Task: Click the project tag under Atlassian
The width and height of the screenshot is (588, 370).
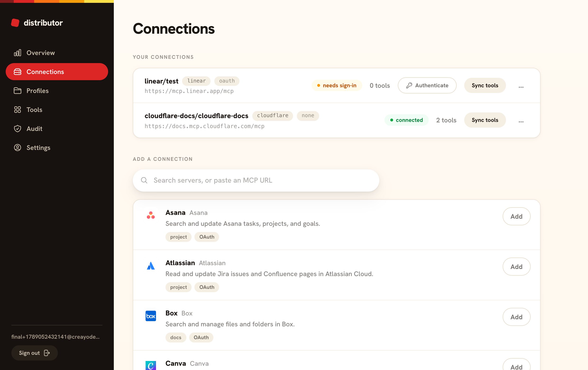Action: tap(179, 287)
